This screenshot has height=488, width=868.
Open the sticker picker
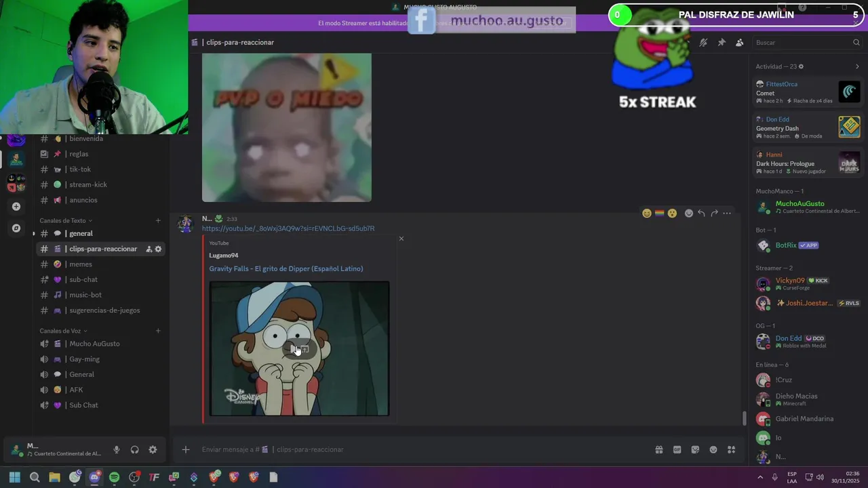click(695, 449)
